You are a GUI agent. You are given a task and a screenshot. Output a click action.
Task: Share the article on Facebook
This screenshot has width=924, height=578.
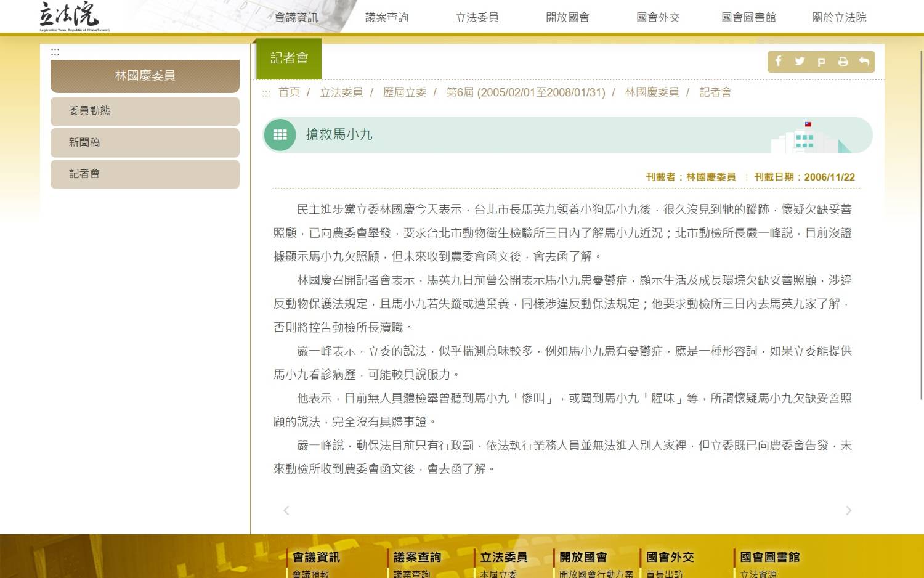click(x=779, y=61)
